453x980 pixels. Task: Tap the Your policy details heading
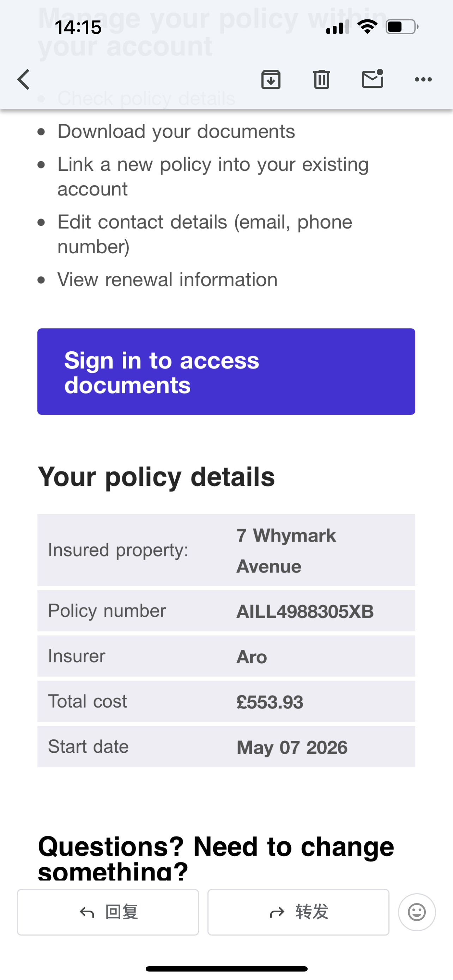point(156,477)
